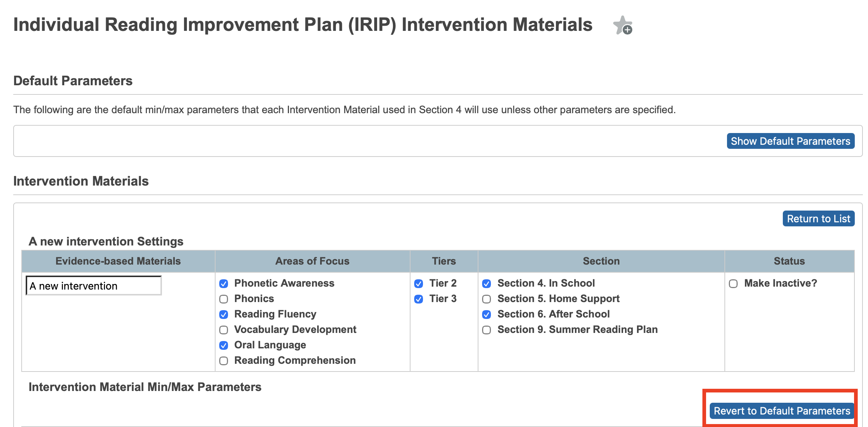Screen dimensions: 868x427
Task: Uncheck Reading Fluency
Action: coord(224,314)
